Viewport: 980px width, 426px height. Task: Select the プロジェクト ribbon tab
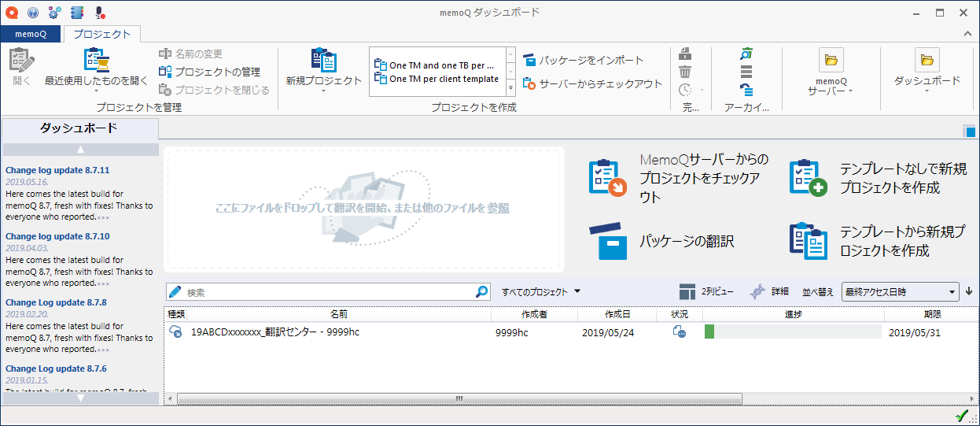click(101, 34)
